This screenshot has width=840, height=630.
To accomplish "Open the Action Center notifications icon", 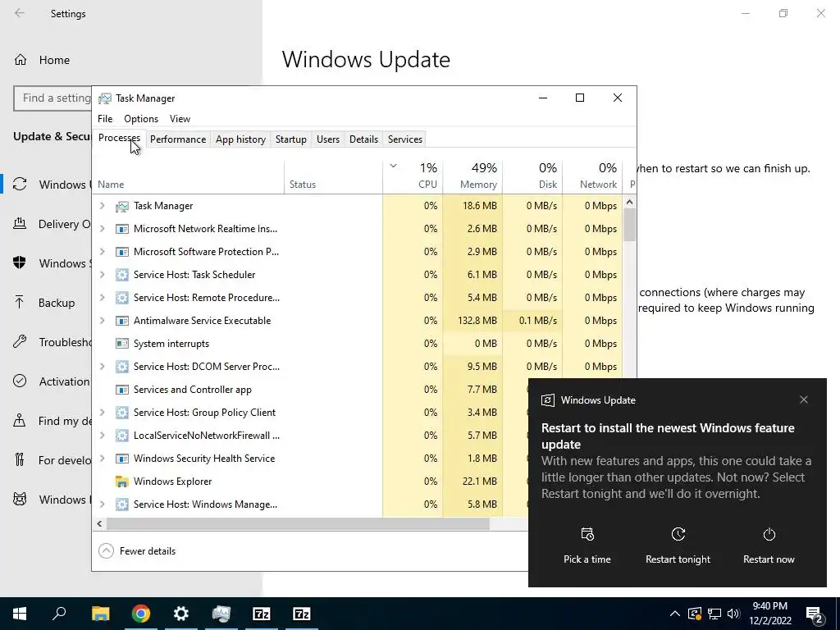I will pyautogui.click(x=815, y=614).
